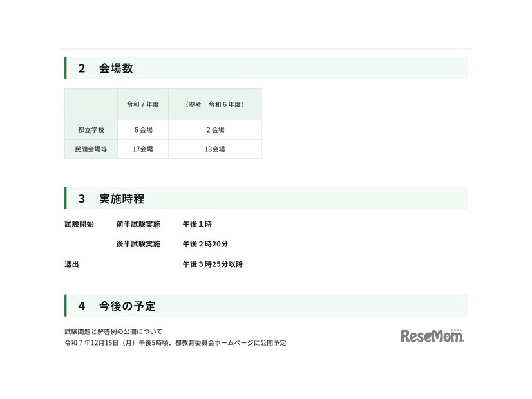Click the '午後2時20分' time text
Image resolution: width=532 pixels, height=399 pixels.
pyautogui.click(x=205, y=245)
